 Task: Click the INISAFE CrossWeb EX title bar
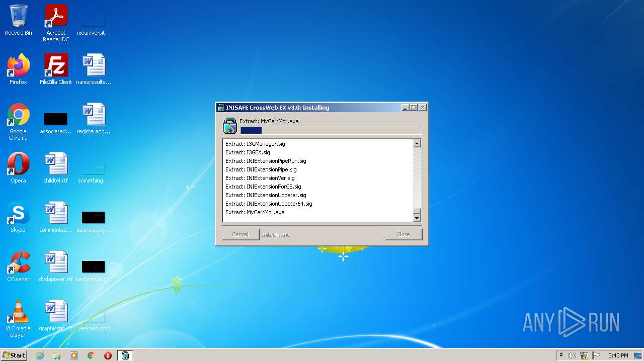tap(322, 108)
